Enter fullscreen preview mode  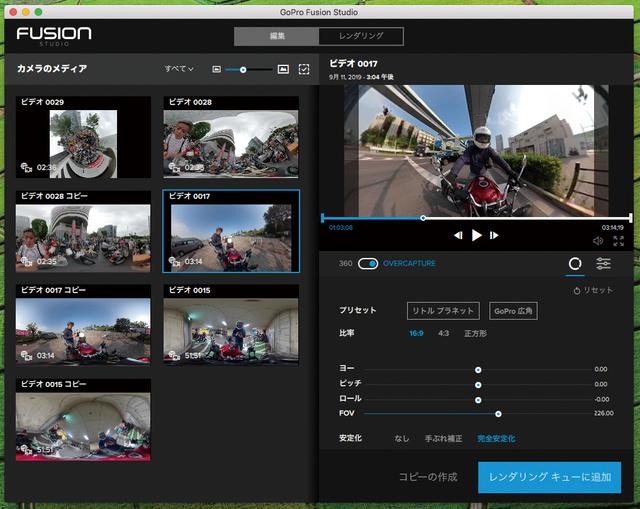[x=618, y=241]
